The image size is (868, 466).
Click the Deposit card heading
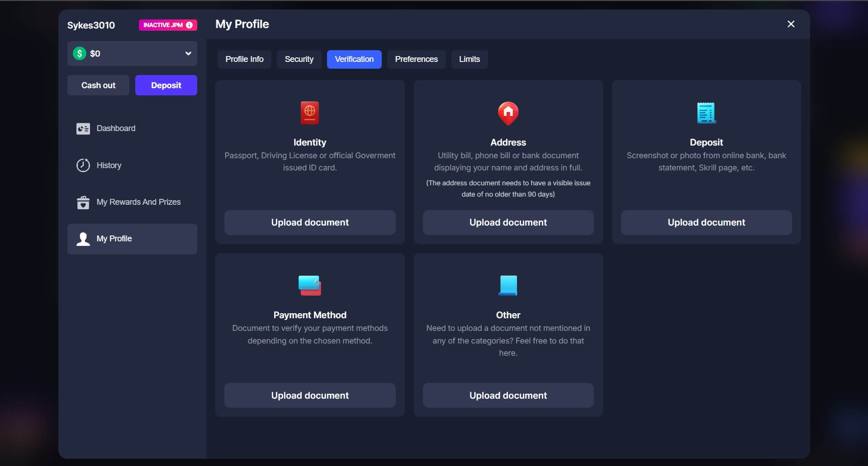click(x=706, y=142)
